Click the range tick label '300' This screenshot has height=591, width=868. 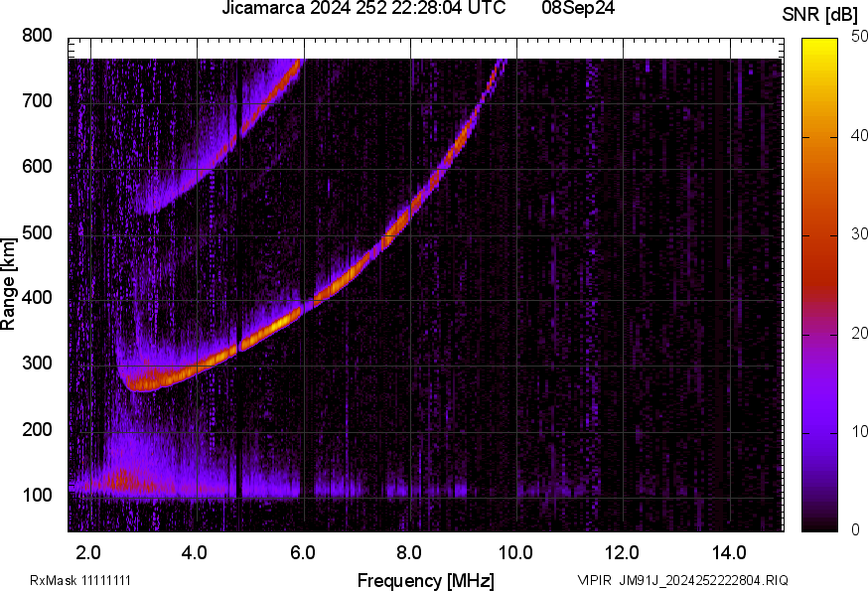point(37,364)
